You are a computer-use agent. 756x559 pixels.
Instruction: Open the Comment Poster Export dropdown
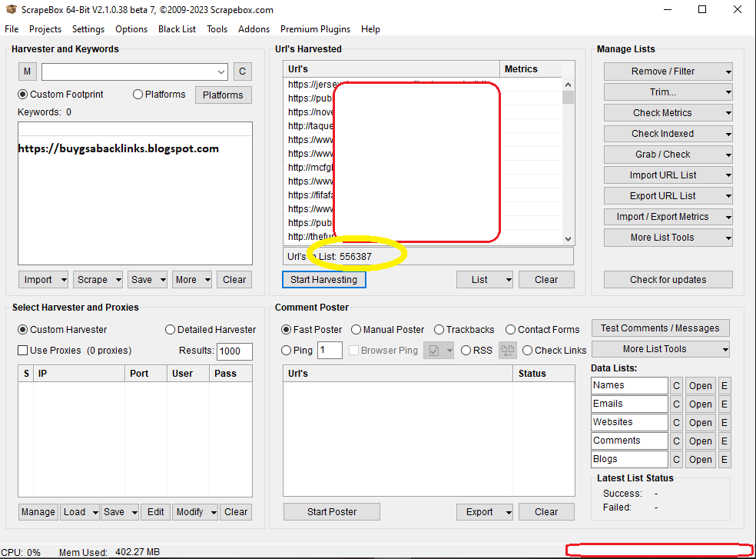click(x=509, y=512)
